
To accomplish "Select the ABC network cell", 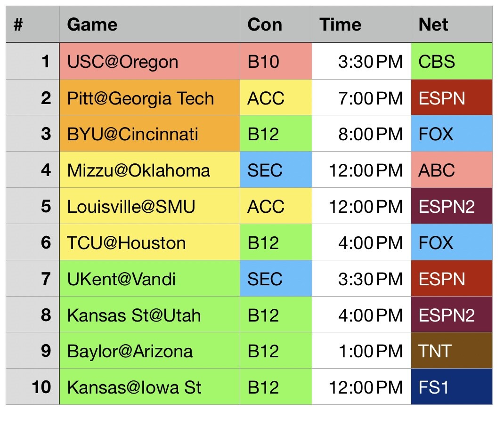I will [x=451, y=170].
